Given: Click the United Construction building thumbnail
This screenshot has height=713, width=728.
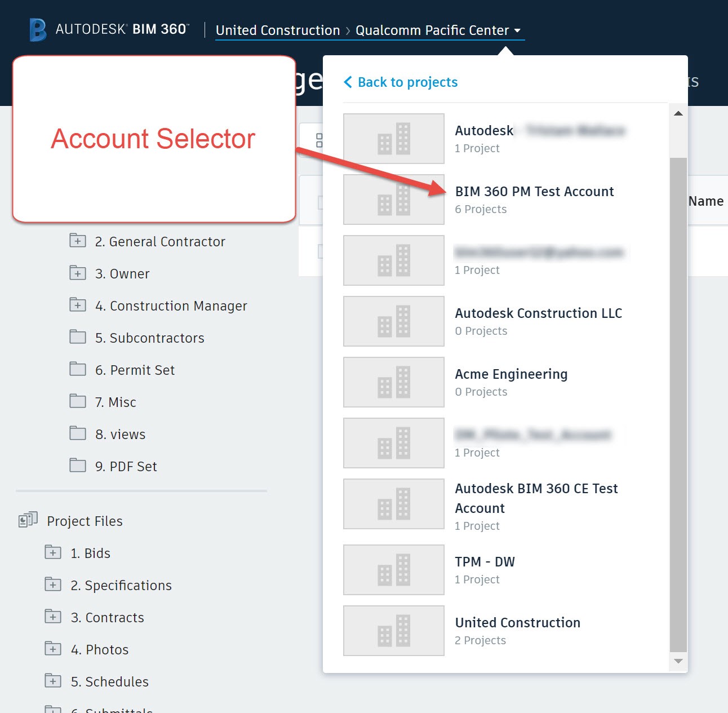Looking at the screenshot, I should pyautogui.click(x=394, y=631).
